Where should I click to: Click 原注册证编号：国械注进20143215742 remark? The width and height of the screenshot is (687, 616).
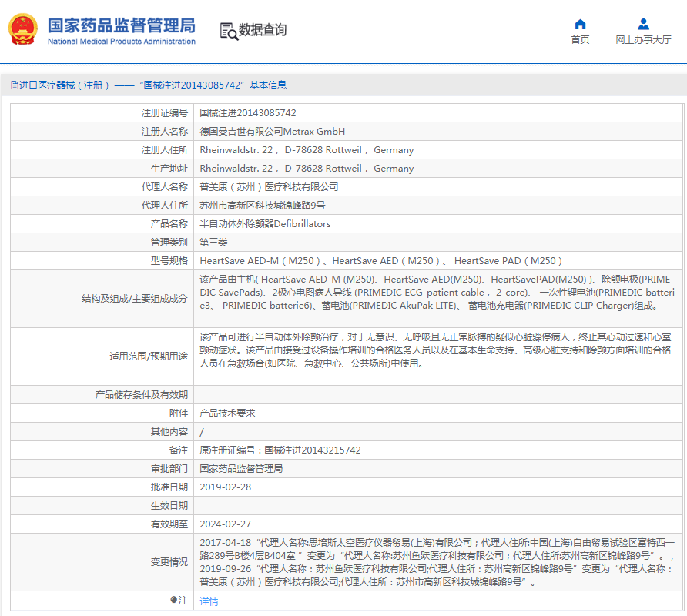(280, 450)
